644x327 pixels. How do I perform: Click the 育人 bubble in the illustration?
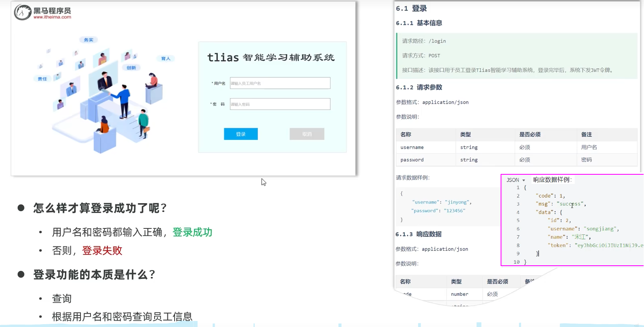coord(166,59)
